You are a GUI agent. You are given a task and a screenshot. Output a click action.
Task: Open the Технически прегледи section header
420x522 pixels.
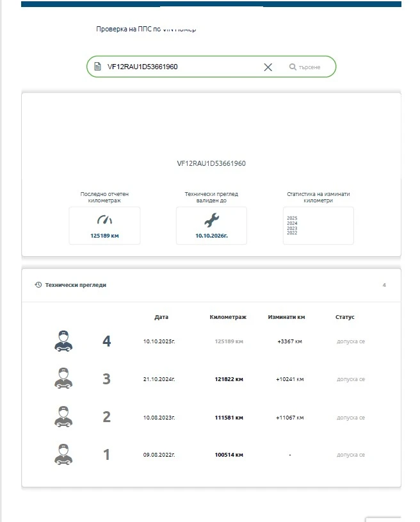click(x=76, y=285)
